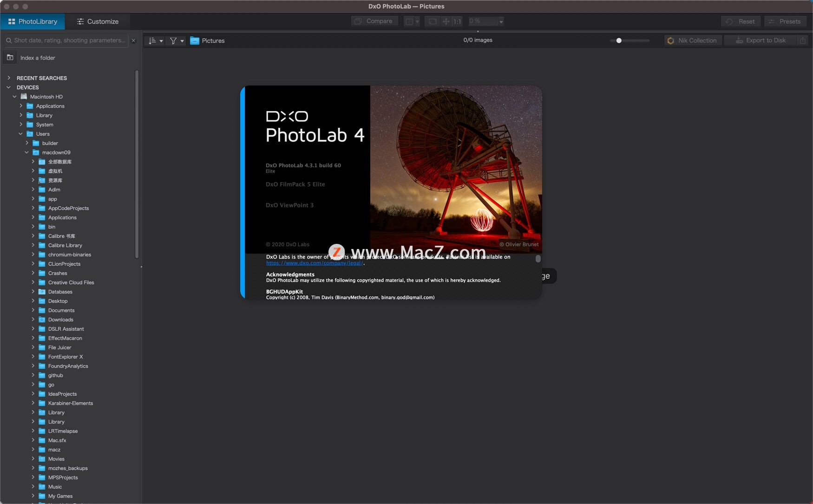Click the Creative Cloud Files folder icon

(42, 282)
